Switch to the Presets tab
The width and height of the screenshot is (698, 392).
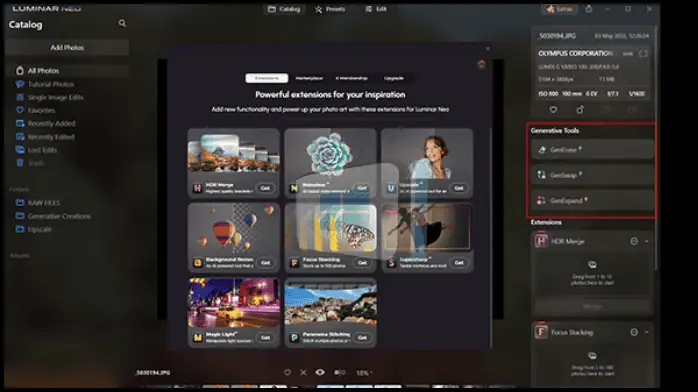pos(330,9)
